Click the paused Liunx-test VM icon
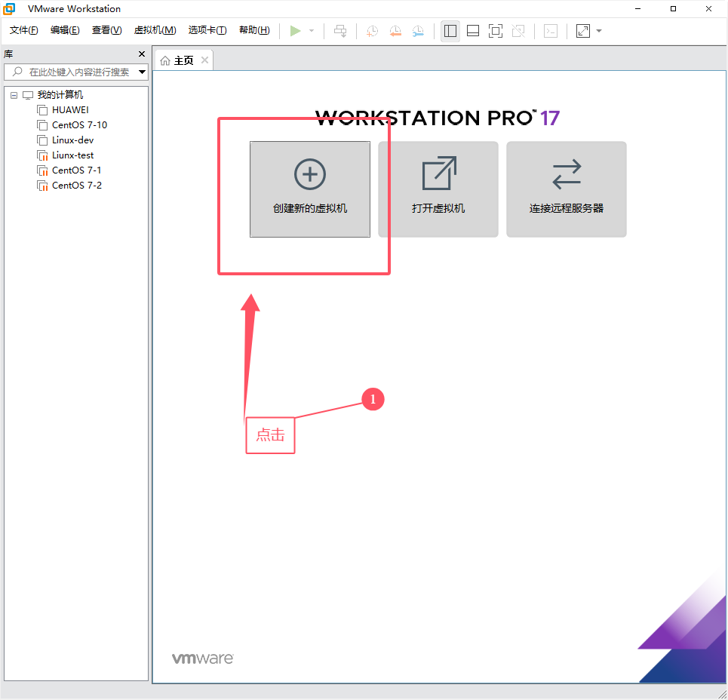 click(x=42, y=155)
